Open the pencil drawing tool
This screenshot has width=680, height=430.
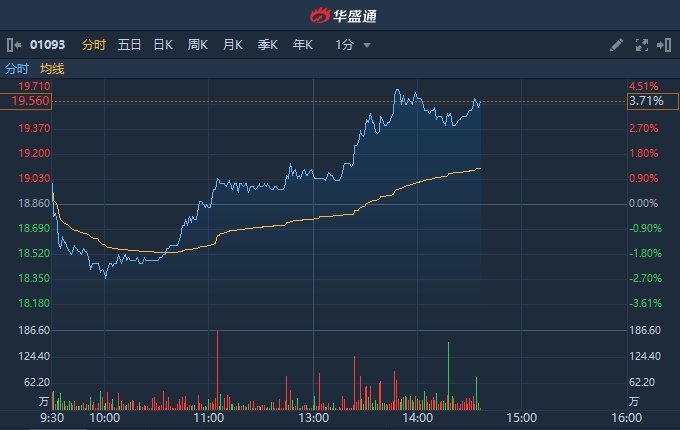[617, 45]
